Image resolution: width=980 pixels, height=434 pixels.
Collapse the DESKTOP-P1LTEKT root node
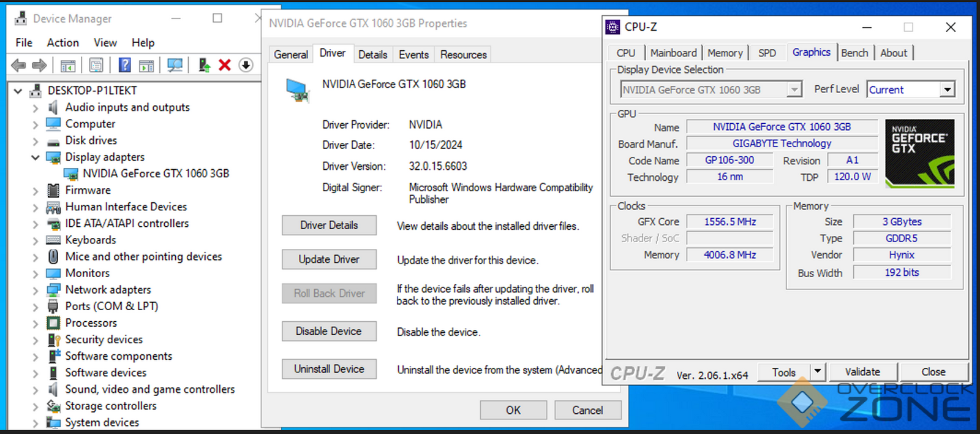tap(18, 91)
